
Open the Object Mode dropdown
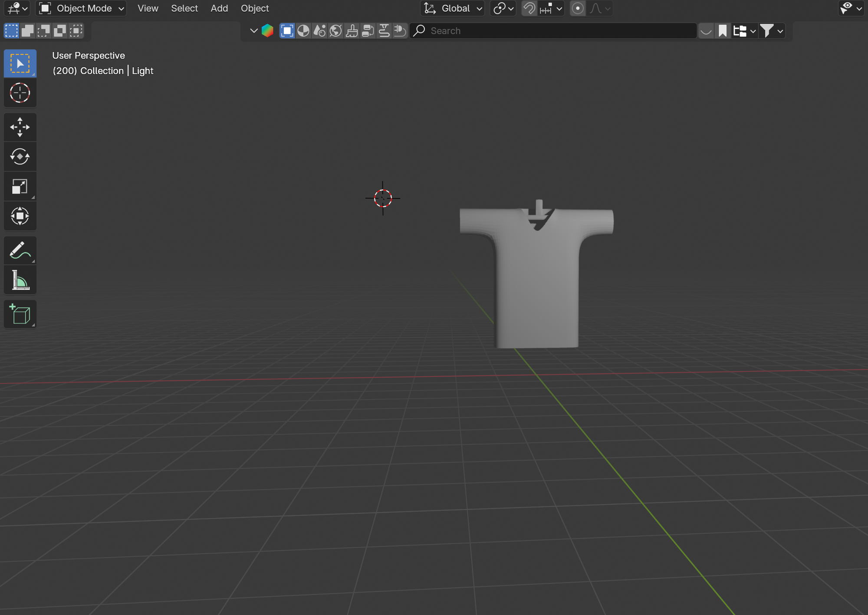click(x=82, y=8)
